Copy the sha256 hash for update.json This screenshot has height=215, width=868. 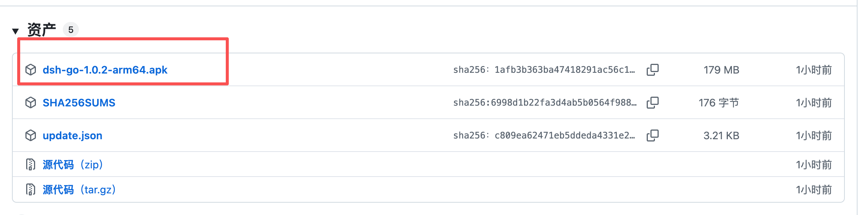click(653, 135)
